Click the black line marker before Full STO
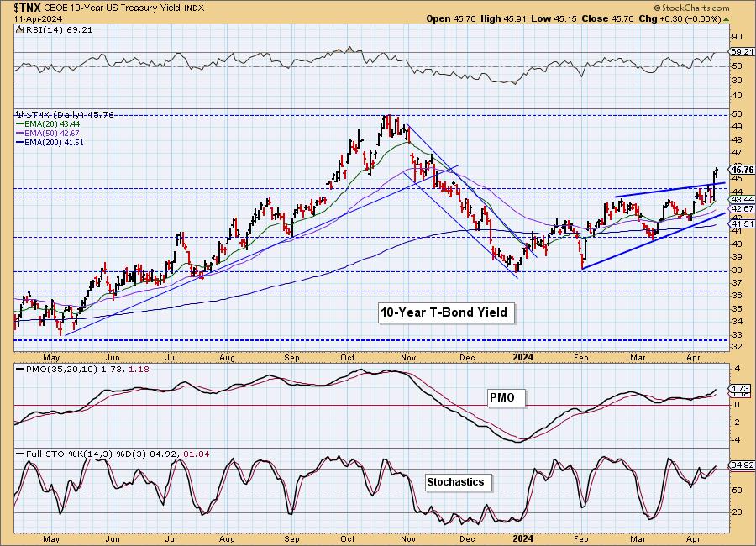This screenshot has height=546, width=756. 20,454
